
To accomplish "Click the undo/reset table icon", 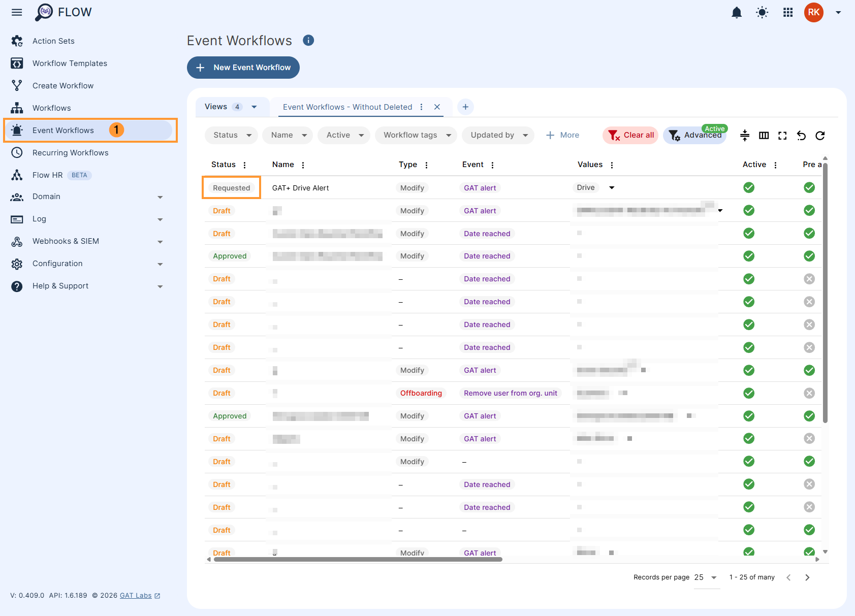I will pyautogui.click(x=801, y=136).
